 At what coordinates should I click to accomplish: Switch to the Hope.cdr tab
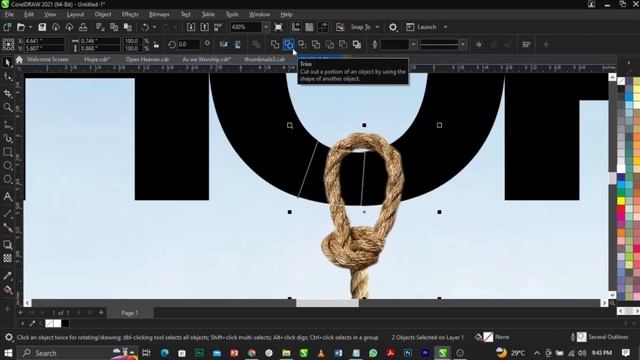pyautogui.click(x=97, y=59)
